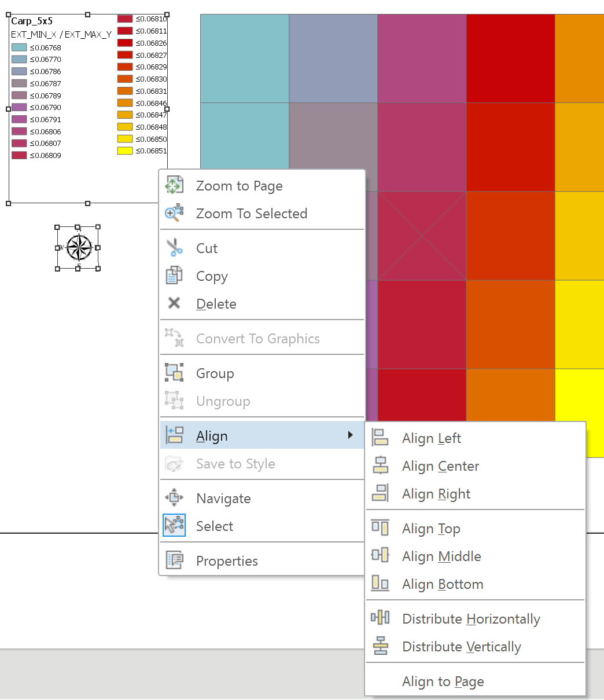Toggle Align to Page option
Screen dimensions: 604x700
point(443,681)
